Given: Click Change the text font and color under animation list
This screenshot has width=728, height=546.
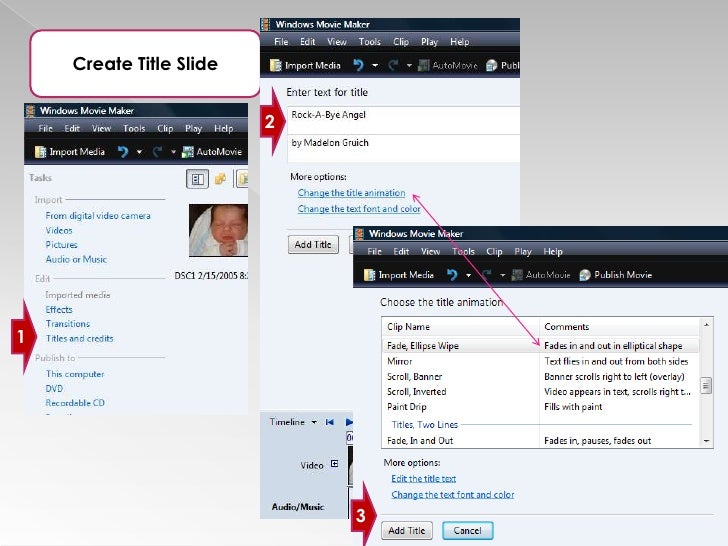Looking at the screenshot, I should point(453,495).
